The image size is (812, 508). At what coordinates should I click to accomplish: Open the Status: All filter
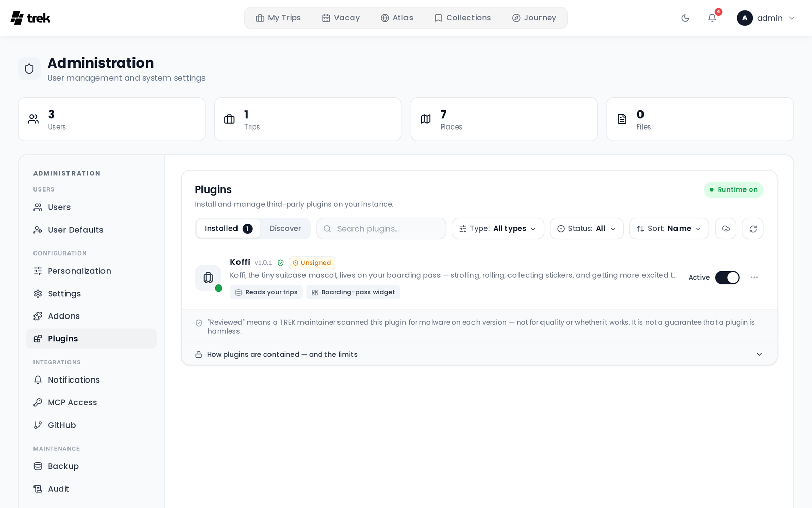587,229
